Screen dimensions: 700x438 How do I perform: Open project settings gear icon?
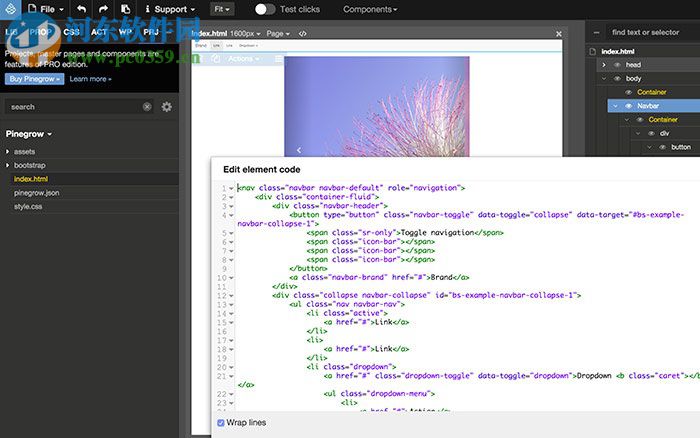point(167,107)
